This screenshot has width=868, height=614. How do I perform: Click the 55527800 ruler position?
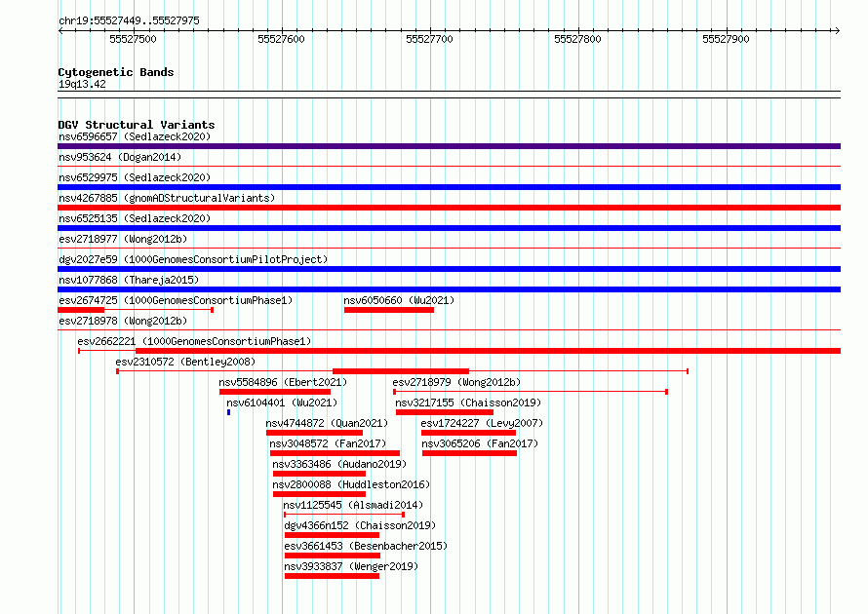click(x=578, y=39)
